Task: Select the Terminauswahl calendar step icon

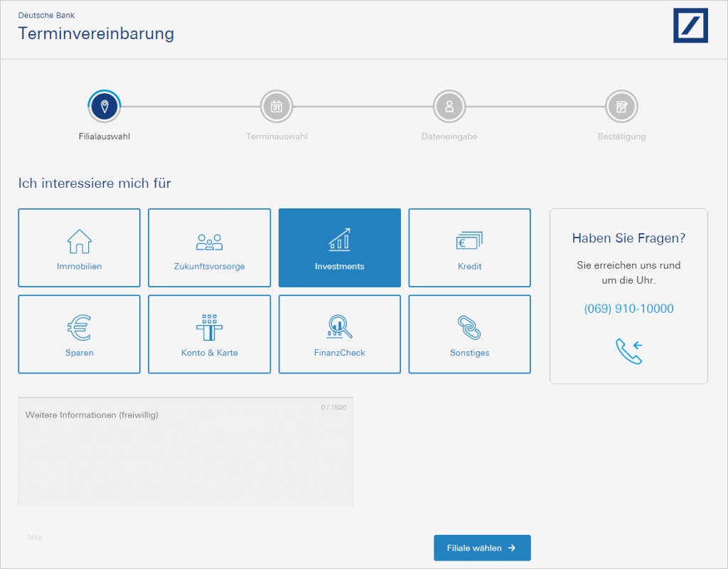Action: pyautogui.click(x=276, y=106)
